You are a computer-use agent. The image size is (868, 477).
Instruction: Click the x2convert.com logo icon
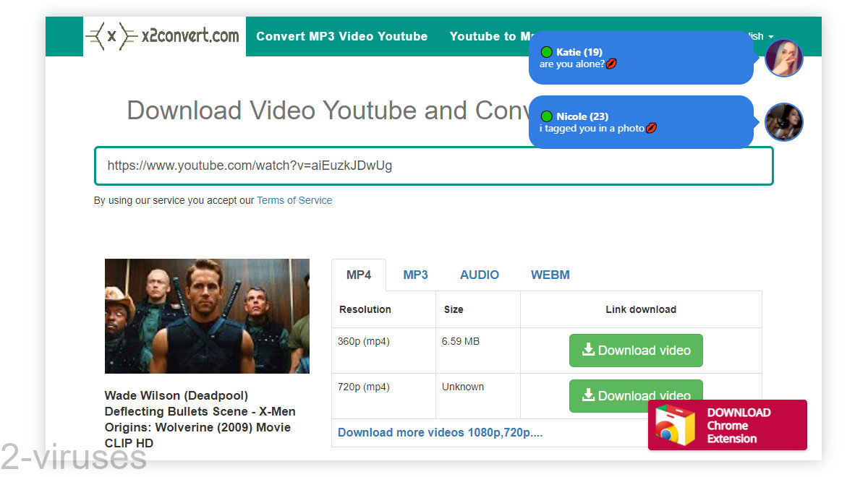[110, 35]
